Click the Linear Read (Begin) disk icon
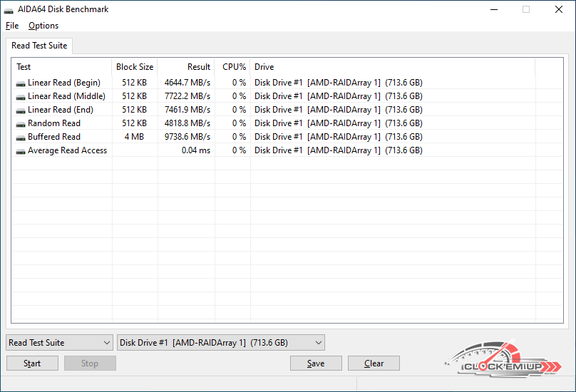 21,83
